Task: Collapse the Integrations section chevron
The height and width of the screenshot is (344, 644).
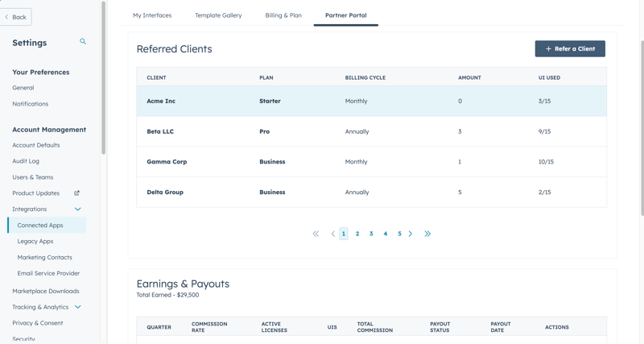Action: 78,209
